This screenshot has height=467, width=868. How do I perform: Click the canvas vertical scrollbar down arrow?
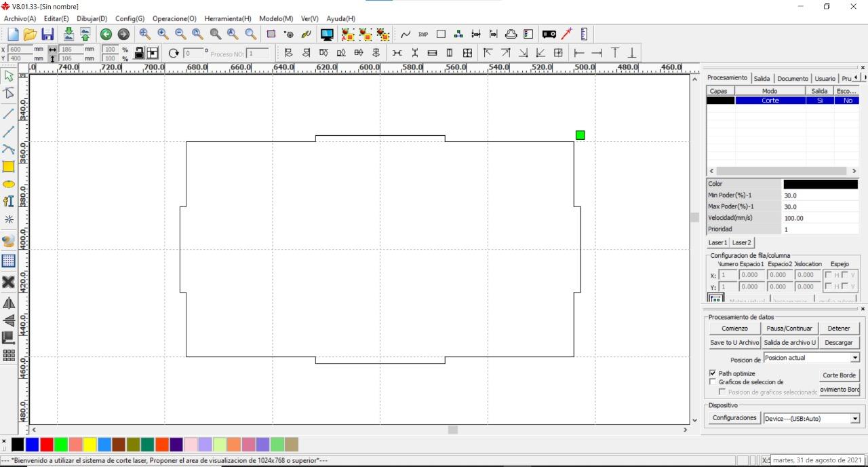(x=694, y=420)
